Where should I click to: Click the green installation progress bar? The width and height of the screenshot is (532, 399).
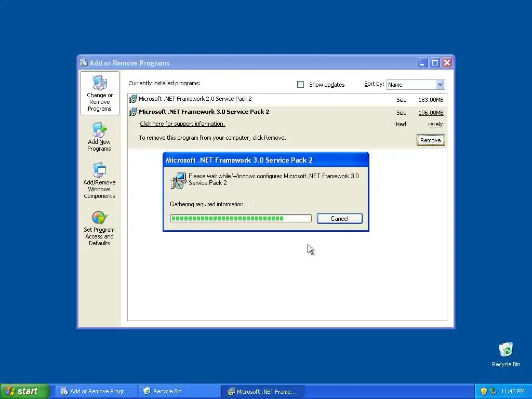[241, 218]
